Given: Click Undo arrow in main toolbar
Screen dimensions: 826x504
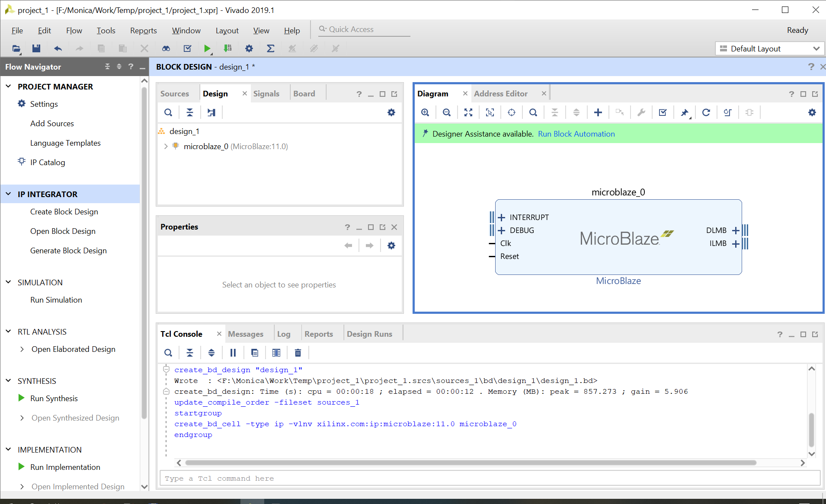Looking at the screenshot, I should click(58, 48).
